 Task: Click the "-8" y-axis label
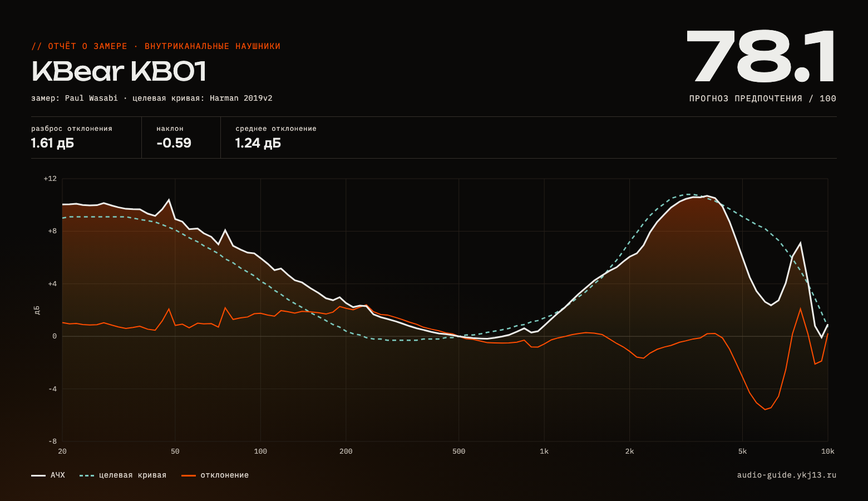point(52,441)
